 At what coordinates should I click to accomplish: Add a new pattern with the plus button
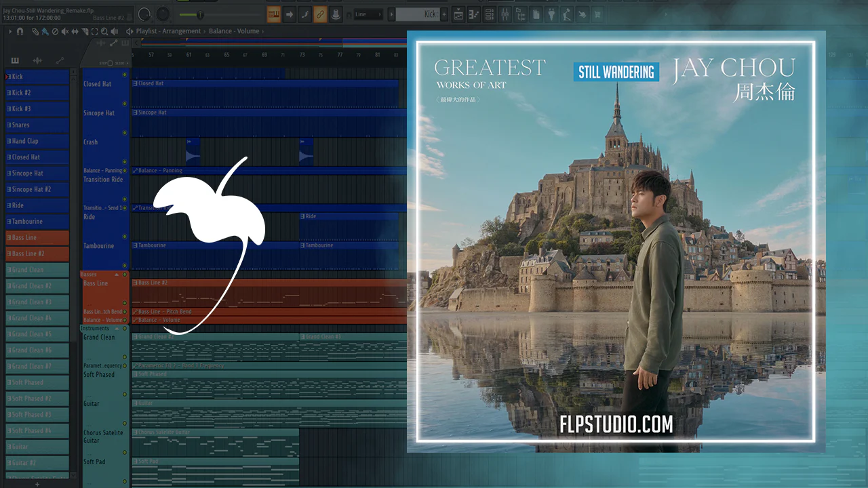click(x=445, y=14)
